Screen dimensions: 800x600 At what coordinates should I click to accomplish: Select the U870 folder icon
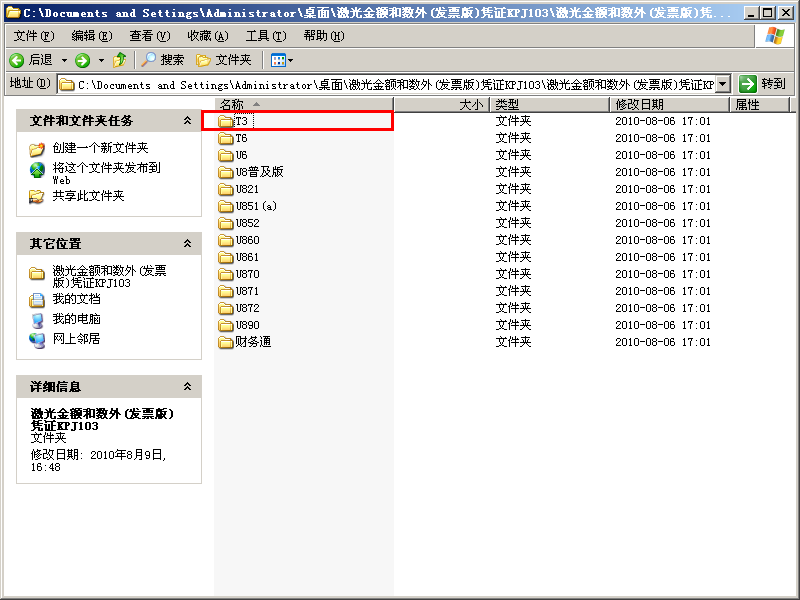(x=226, y=274)
